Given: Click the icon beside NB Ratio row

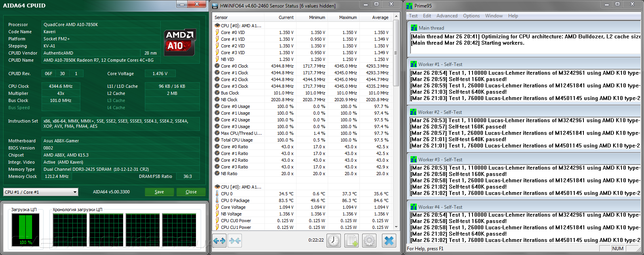Looking at the screenshot, I should 217,174.
